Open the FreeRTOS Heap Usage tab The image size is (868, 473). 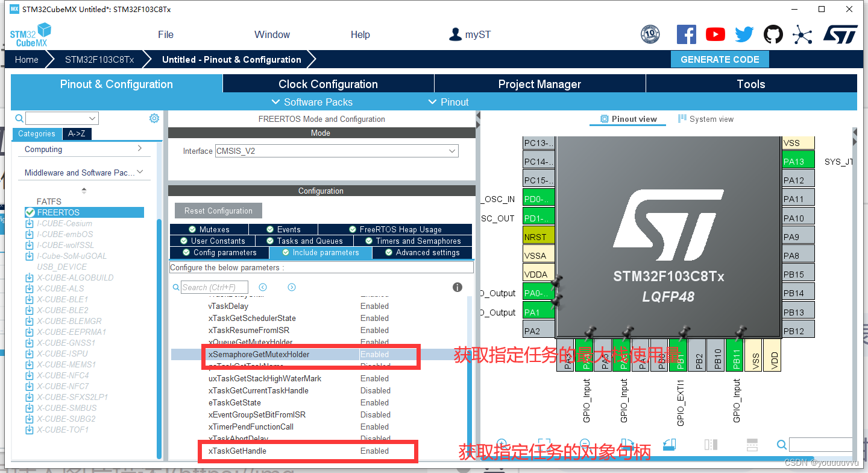point(395,229)
